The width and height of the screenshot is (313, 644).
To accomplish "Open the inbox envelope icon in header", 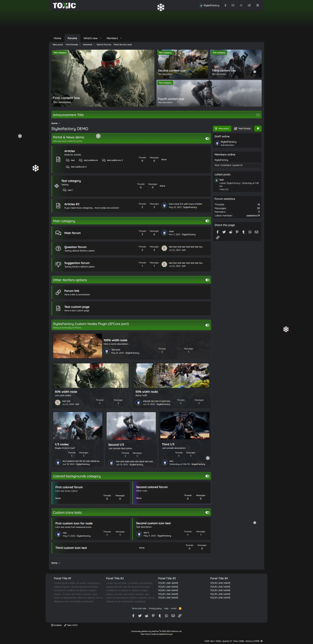I will [x=232, y=6].
